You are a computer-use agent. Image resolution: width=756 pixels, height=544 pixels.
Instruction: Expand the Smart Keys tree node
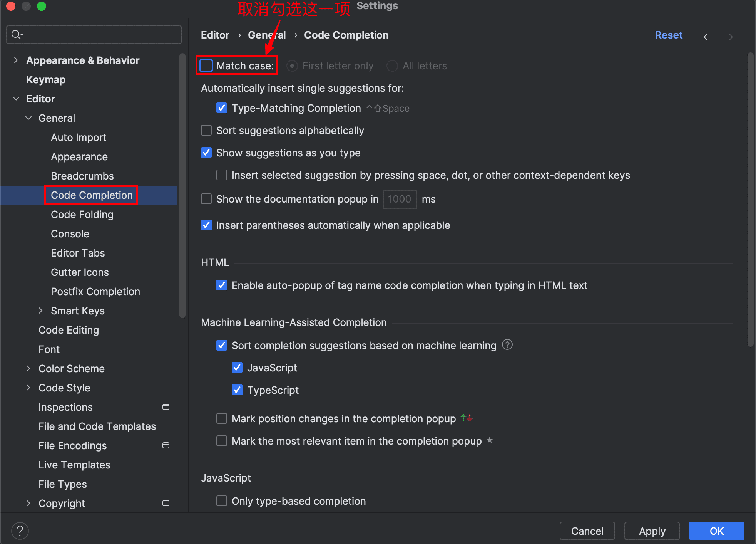(x=40, y=311)
